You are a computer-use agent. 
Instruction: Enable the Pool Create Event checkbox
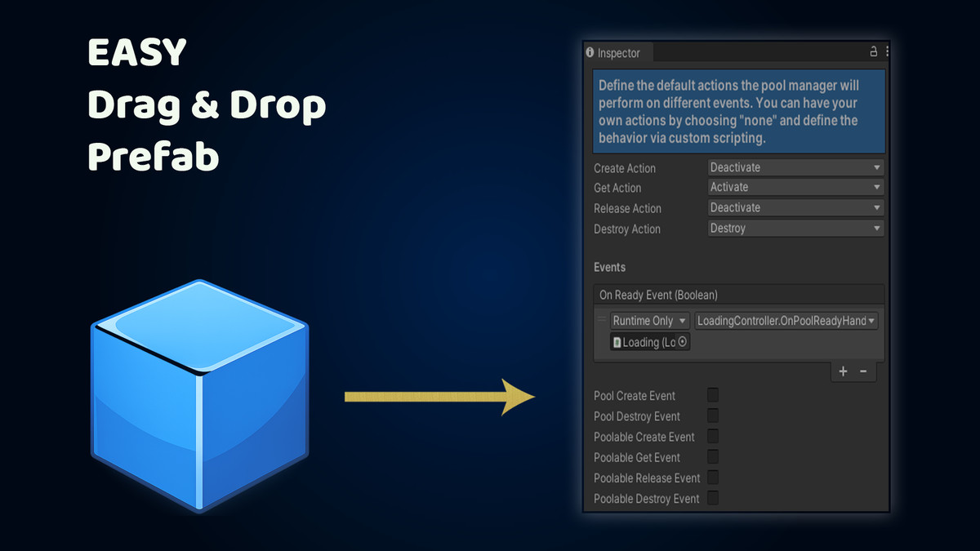tap(713, 395)
